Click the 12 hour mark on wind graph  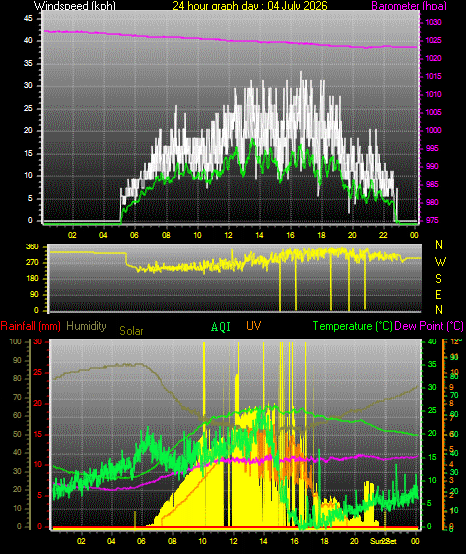pyautogui.click(x=228, y=235)
